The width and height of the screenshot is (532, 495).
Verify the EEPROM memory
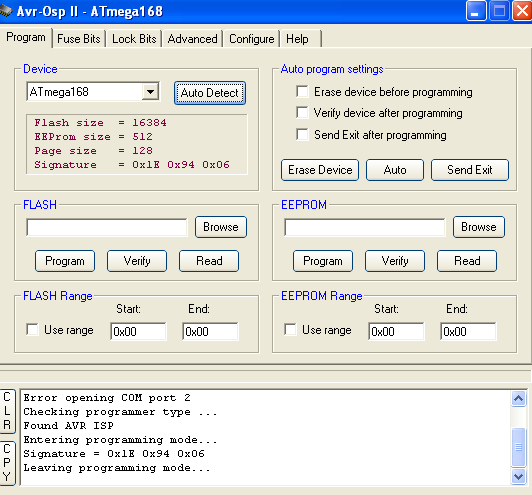395,261
